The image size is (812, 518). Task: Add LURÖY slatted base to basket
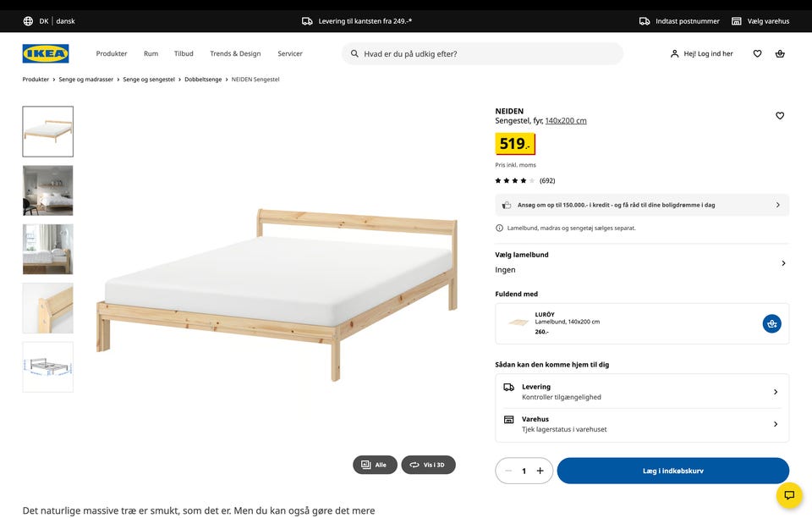click(771, 323)
